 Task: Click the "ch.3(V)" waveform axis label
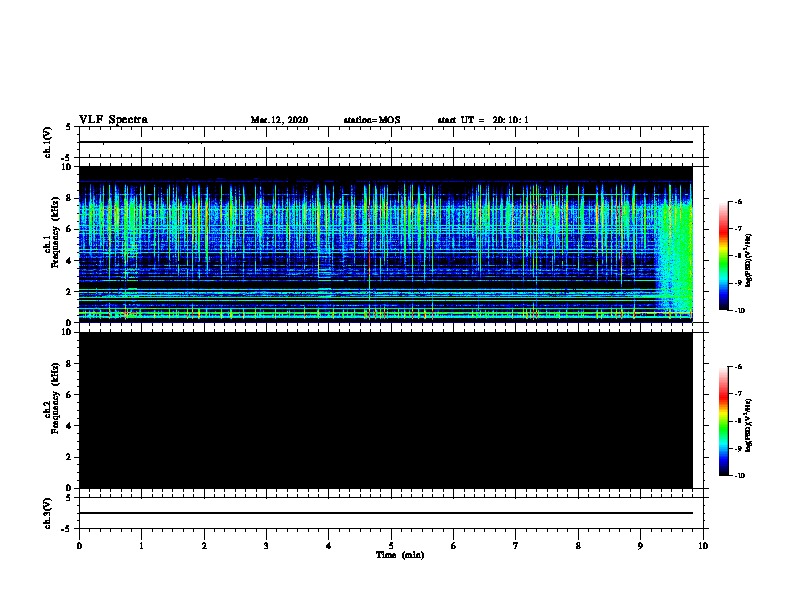(x=47, y=513)
